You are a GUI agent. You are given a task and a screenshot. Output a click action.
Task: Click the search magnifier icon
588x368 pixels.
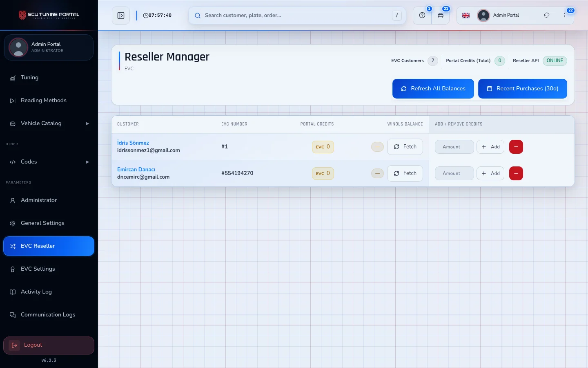198,16
